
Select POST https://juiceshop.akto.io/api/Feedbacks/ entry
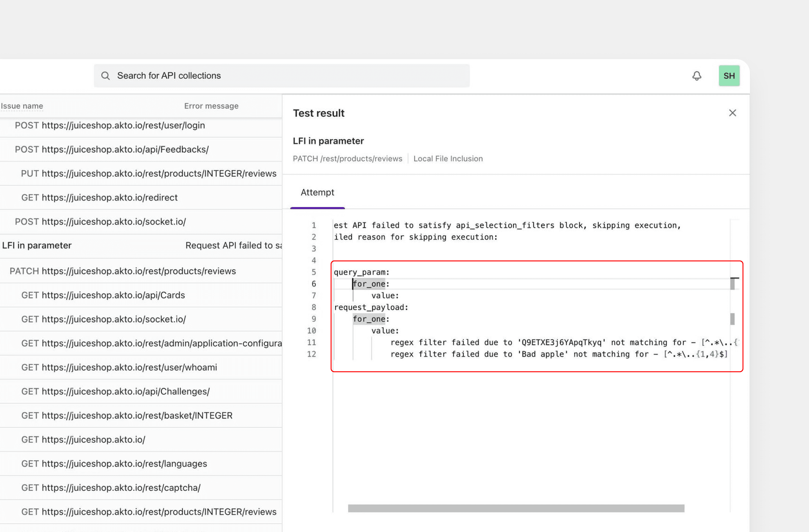coord(112,149)
